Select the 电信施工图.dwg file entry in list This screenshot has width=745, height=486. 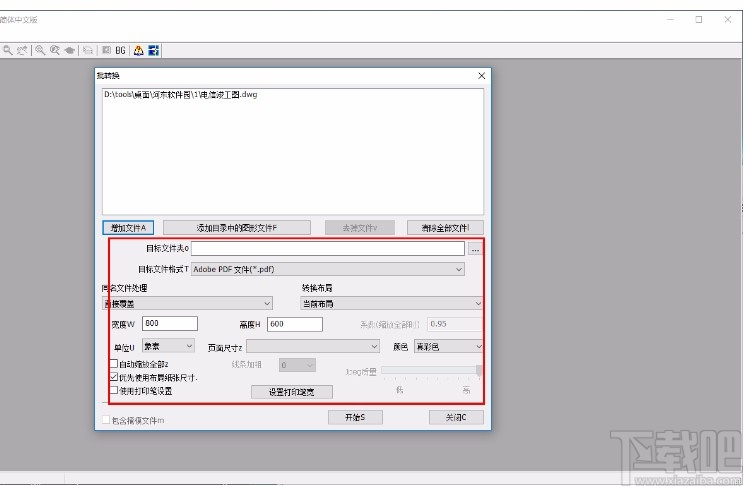[181, 95]
